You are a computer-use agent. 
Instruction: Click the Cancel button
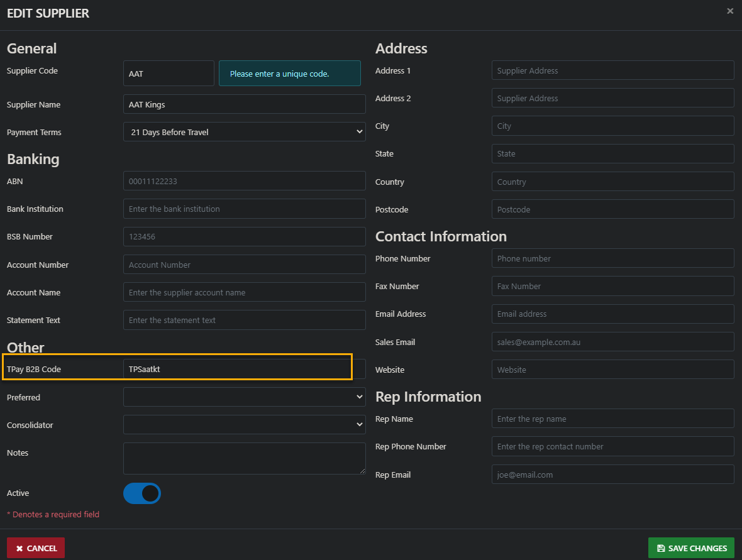(36, 548)
